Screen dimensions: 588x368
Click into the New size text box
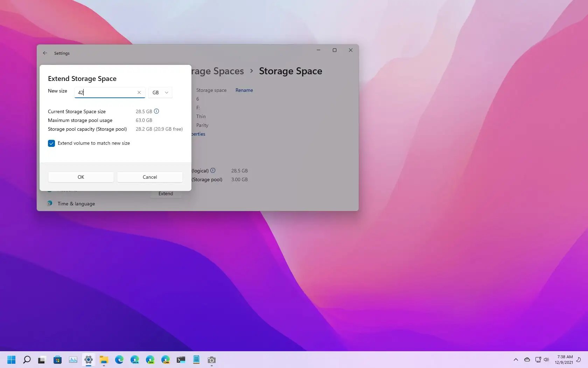[105, 93]
